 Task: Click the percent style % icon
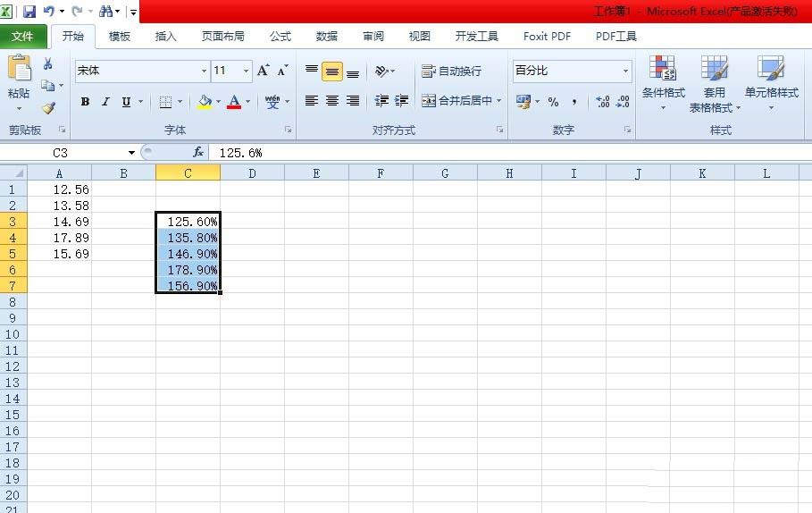[x=553, y=102]
